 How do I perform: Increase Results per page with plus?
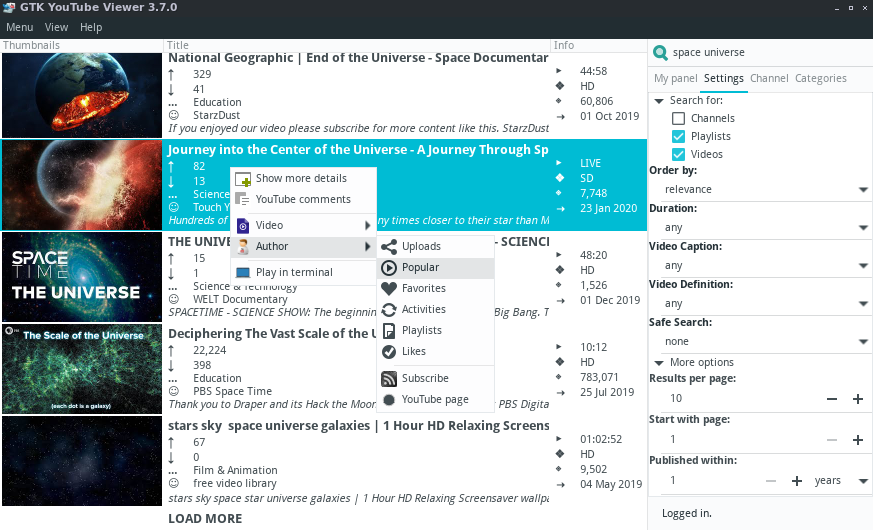[857, 399]
